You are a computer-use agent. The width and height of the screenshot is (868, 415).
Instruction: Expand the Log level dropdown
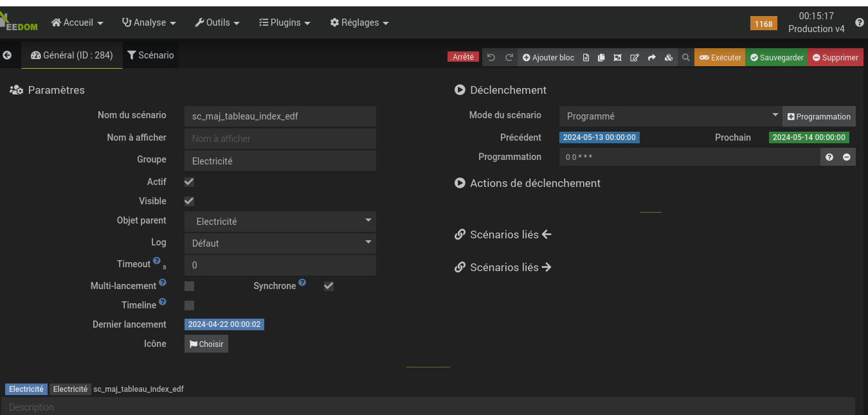tap(280, 243)
